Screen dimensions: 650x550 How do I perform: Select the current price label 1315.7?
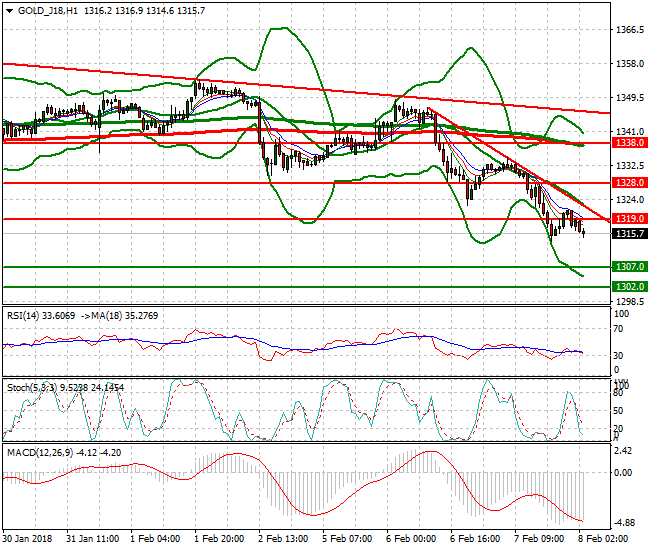point(630,234)
